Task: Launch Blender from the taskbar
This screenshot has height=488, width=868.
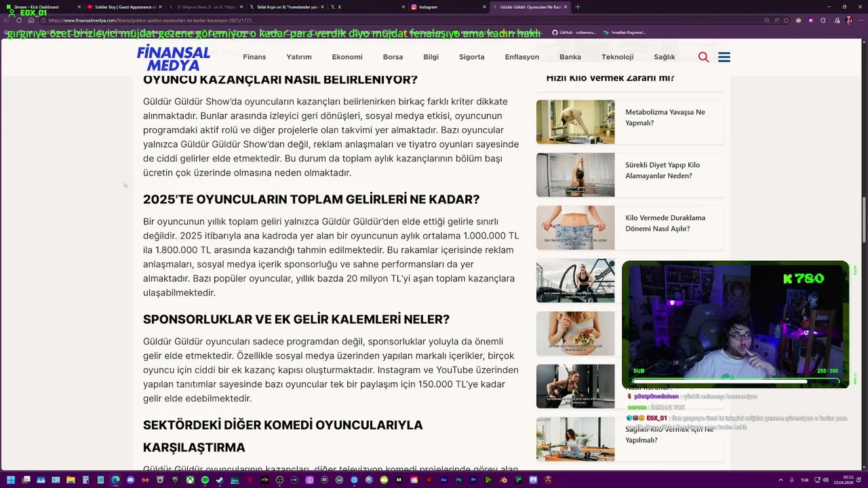Action: pos(503,480)
